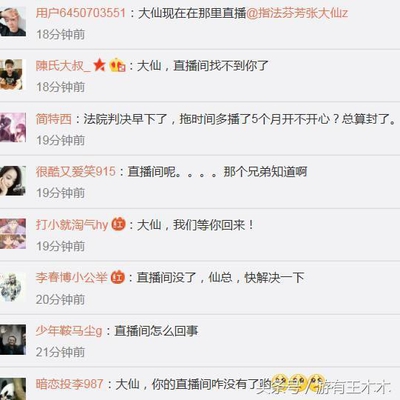Open 陳氏大叔_ user profile link
Screen dimensions: 400x400
[63, 66]
